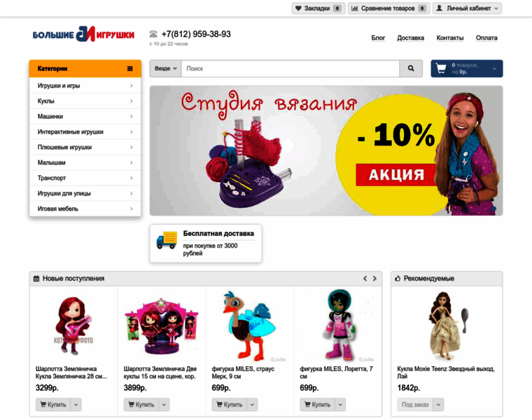This screenshot has width=532, height=420.
Task: Open the shopping cart icon
Action: (x=441, y=69)
